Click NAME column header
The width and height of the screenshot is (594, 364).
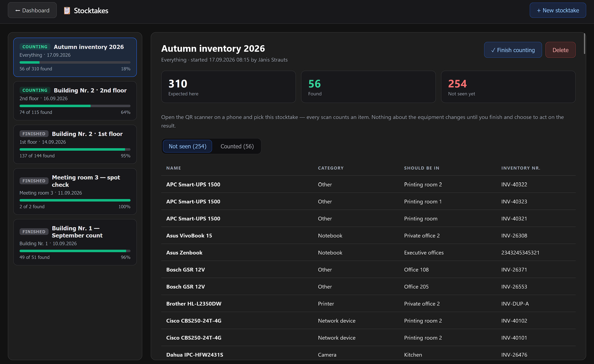[173, 168]
